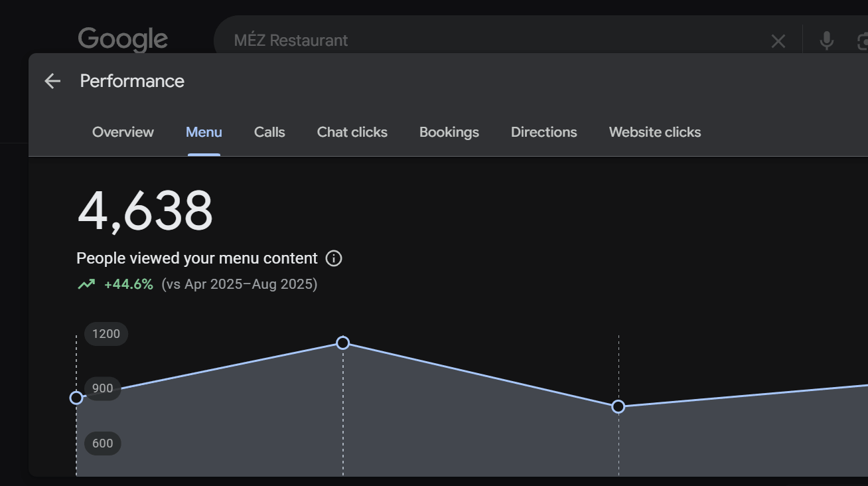
Task: Click the Google logo
Action: (x=123, y=40)
